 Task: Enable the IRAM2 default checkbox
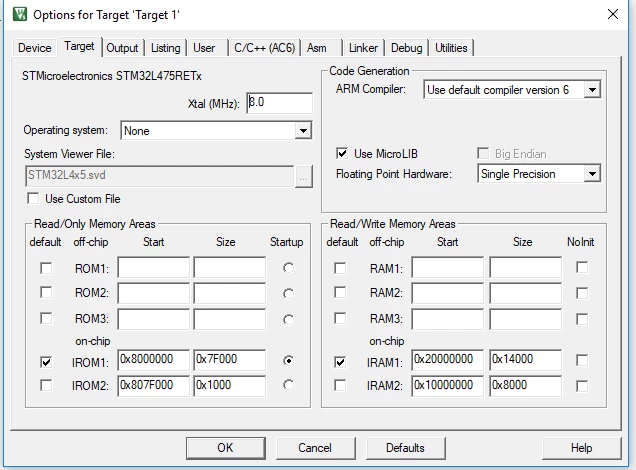(x=340, y=385)
